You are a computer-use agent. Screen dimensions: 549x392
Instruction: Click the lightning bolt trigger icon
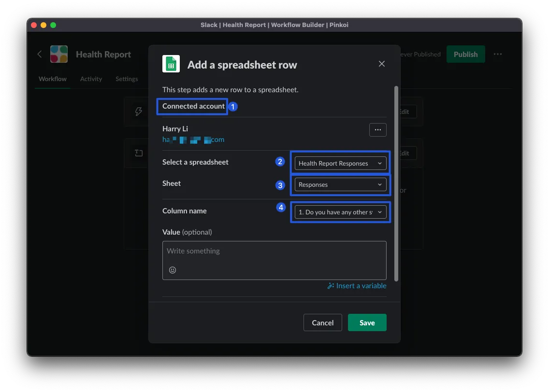pyautogui.click(x=139, y=112)
